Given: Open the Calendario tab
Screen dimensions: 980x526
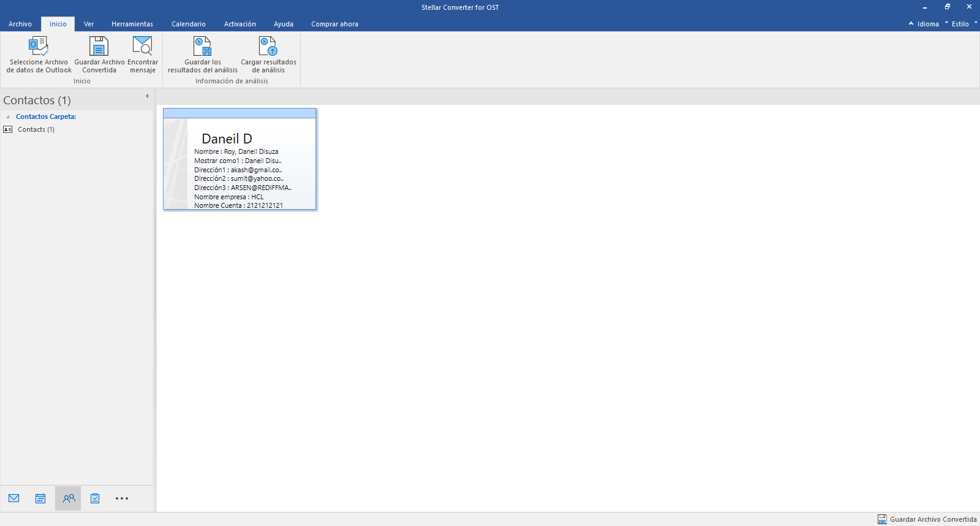Looking at the screenshot, I should click(x=189, y=24).
